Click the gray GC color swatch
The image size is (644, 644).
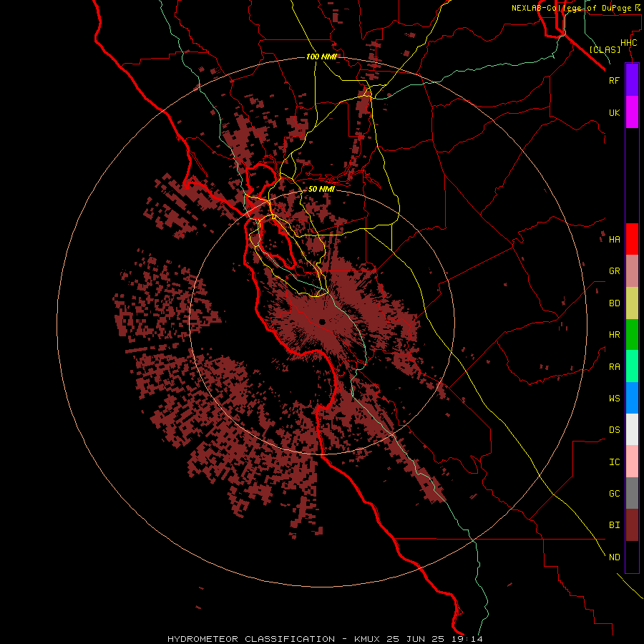632,493
